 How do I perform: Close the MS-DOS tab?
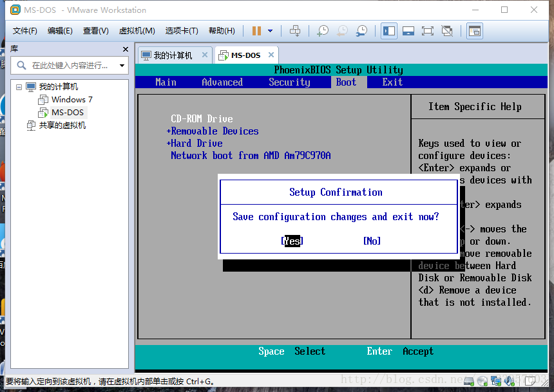pos(271,55)
